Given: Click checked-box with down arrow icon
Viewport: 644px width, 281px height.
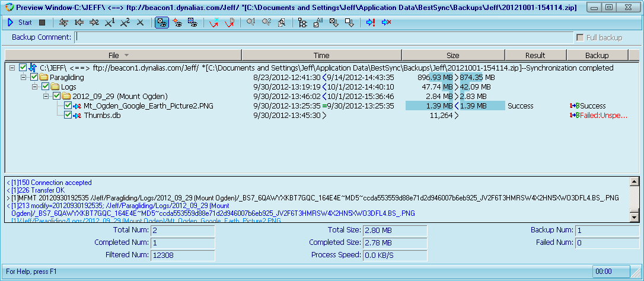Looking at the screenshot, I should pos(333,23).
